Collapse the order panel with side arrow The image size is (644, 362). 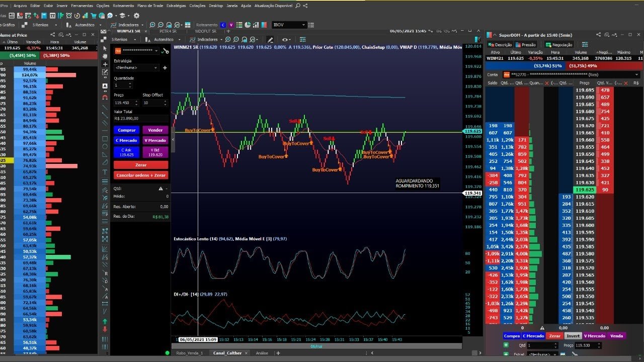(173, 140)
